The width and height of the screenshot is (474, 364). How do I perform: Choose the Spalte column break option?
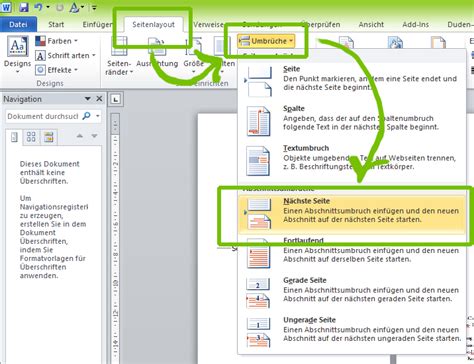click(x=352, y=121)
